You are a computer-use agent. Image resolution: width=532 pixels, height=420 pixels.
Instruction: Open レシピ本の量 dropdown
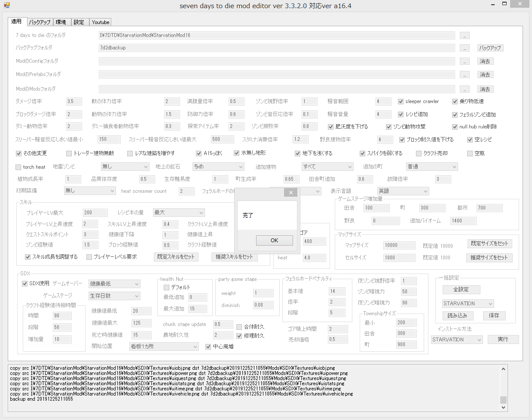pyautogui.click(x=179, y=213)
